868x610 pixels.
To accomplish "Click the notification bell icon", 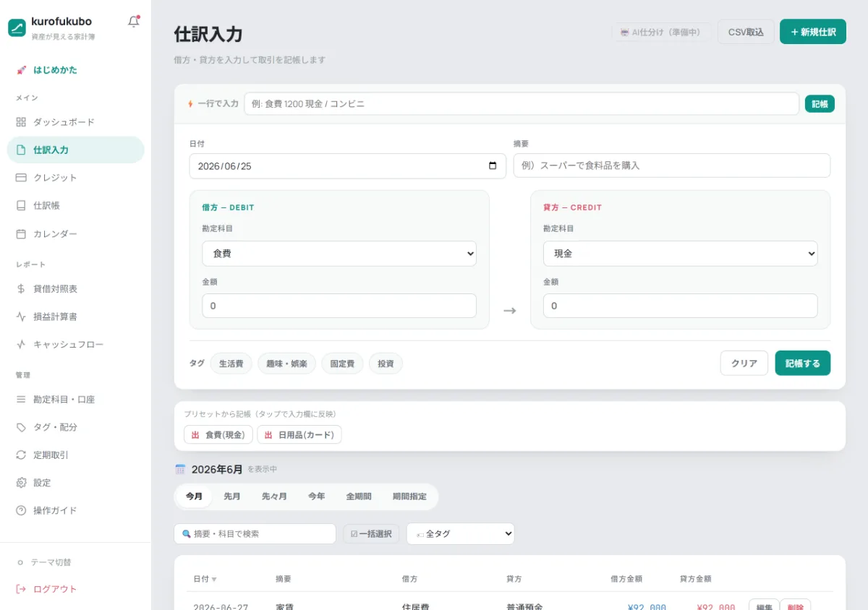I will click(134, 22).
